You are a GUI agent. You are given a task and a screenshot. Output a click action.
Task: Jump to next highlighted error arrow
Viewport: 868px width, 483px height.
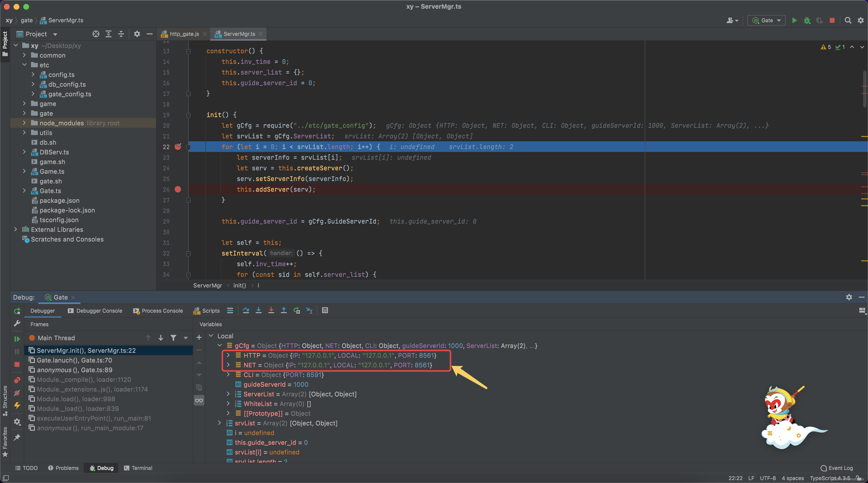[862, 47]
